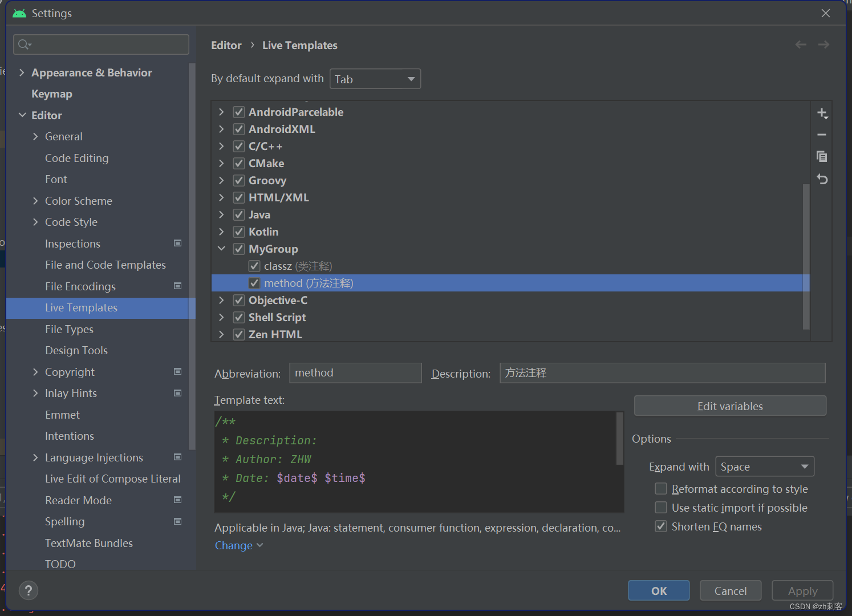Open the Expand with Space dropdown
Screen dimensions: 852x616
(x=764, y=466)
